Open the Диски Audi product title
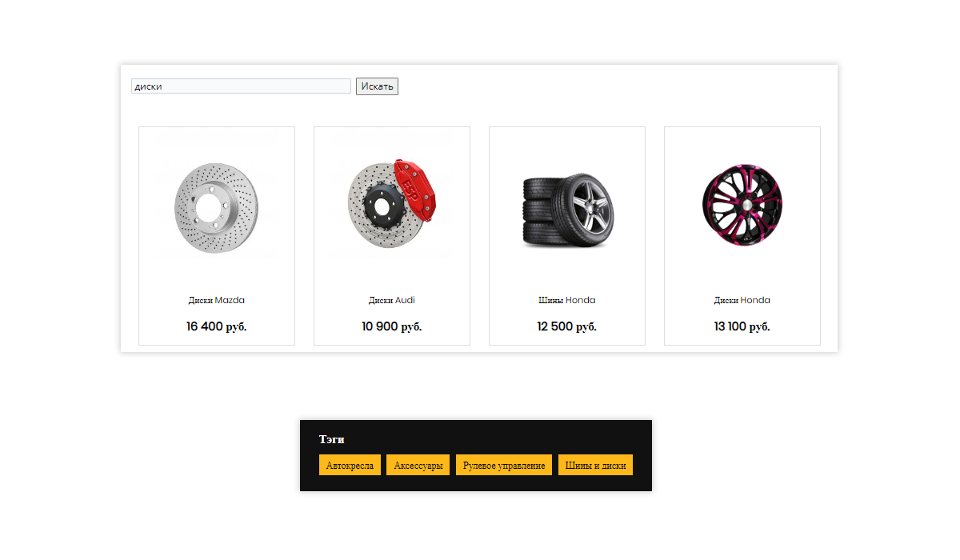960x560 pixels. (392, 300)
